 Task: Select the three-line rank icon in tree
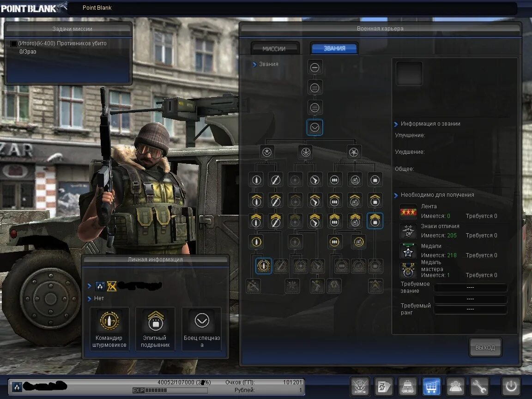click(314, 108)
